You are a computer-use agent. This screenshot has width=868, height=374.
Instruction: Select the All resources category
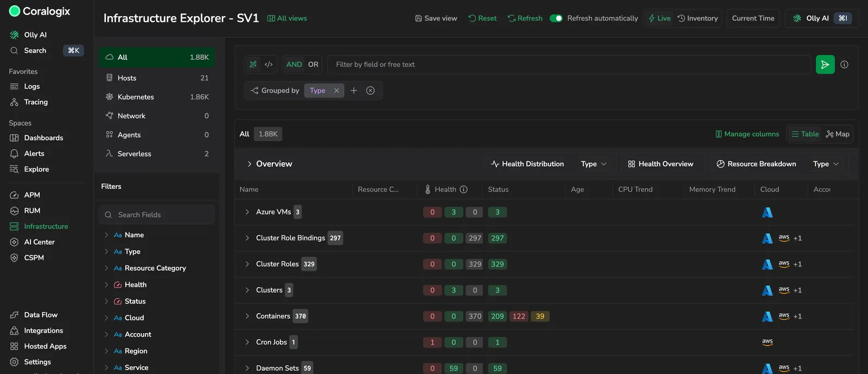157,58
